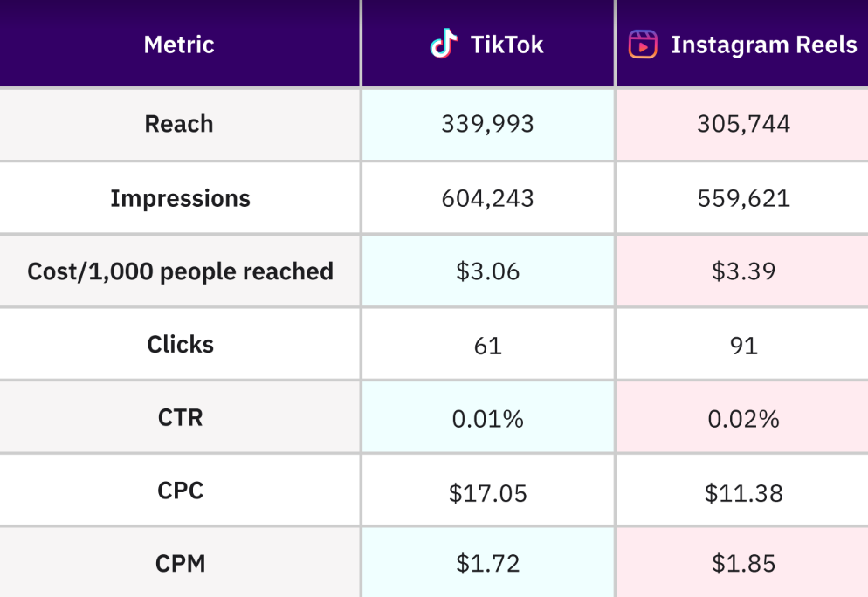
Task: Select Cost/1,000 people reached label
Action: point(180,271)
